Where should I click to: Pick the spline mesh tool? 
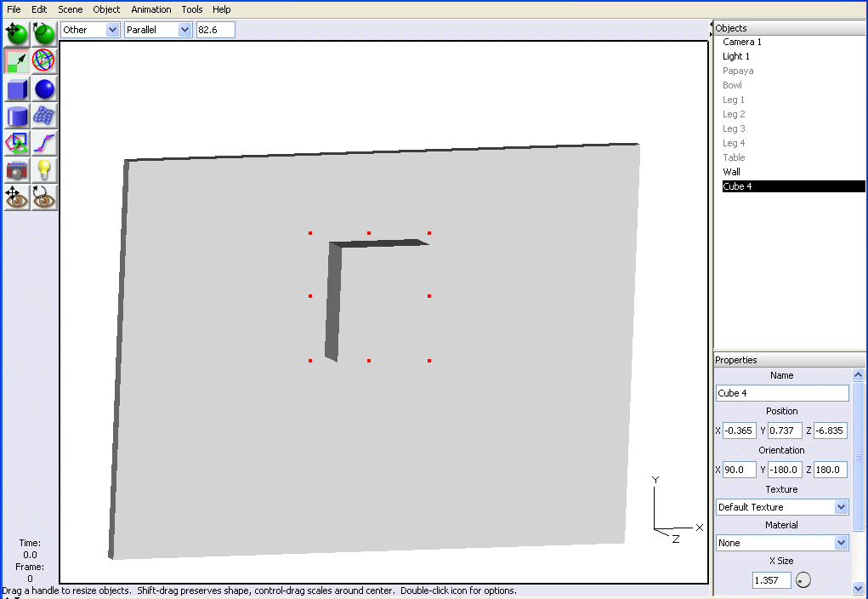click(x=44, y=116)
